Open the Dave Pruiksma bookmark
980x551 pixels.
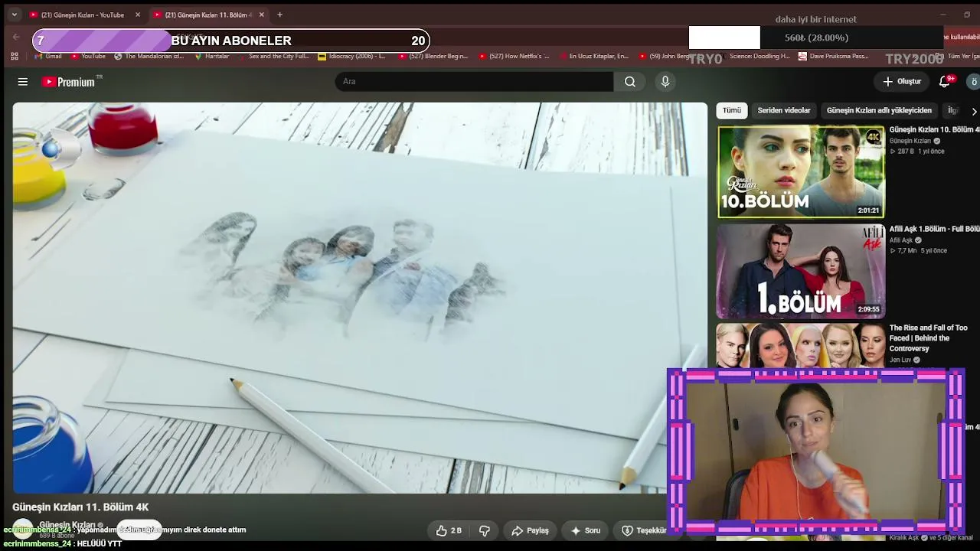click(834, 56)
